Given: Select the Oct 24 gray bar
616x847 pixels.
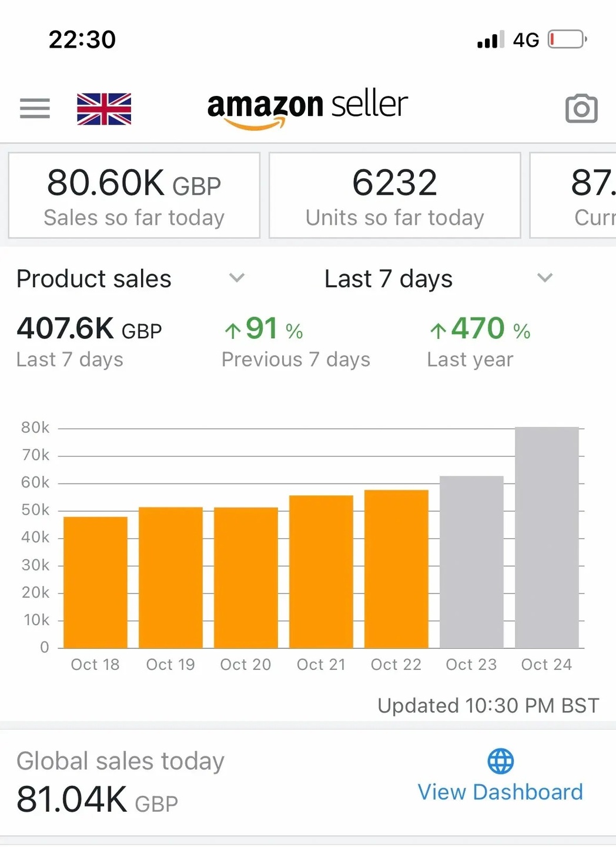Looking at the screenshot, I should tap(547, 538).
